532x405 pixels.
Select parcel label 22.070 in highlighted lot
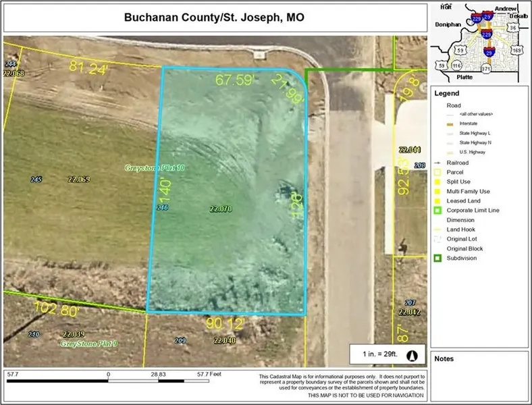221,209
